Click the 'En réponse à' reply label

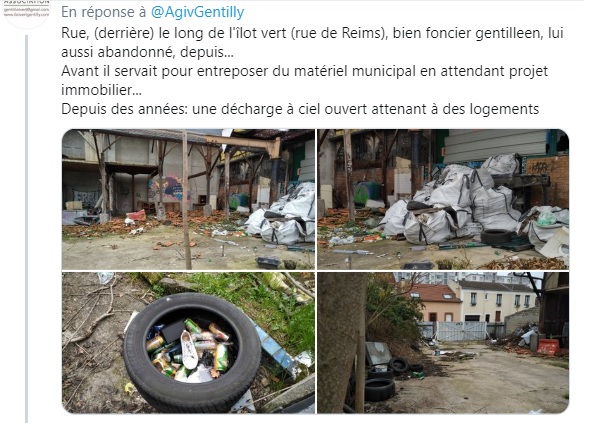pyautogui.click(x=103, y=12)
